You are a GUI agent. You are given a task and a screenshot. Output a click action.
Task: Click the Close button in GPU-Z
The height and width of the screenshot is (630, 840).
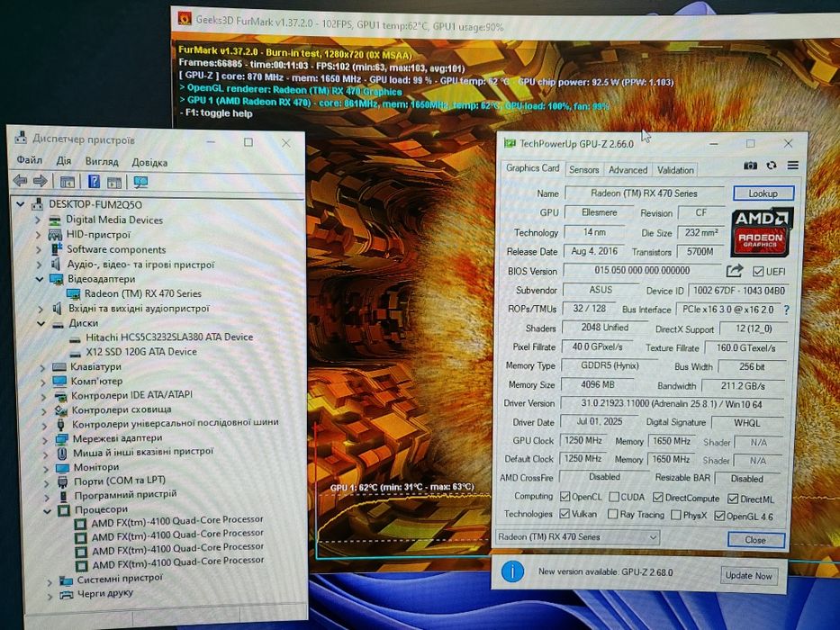(x=755, y=539)
